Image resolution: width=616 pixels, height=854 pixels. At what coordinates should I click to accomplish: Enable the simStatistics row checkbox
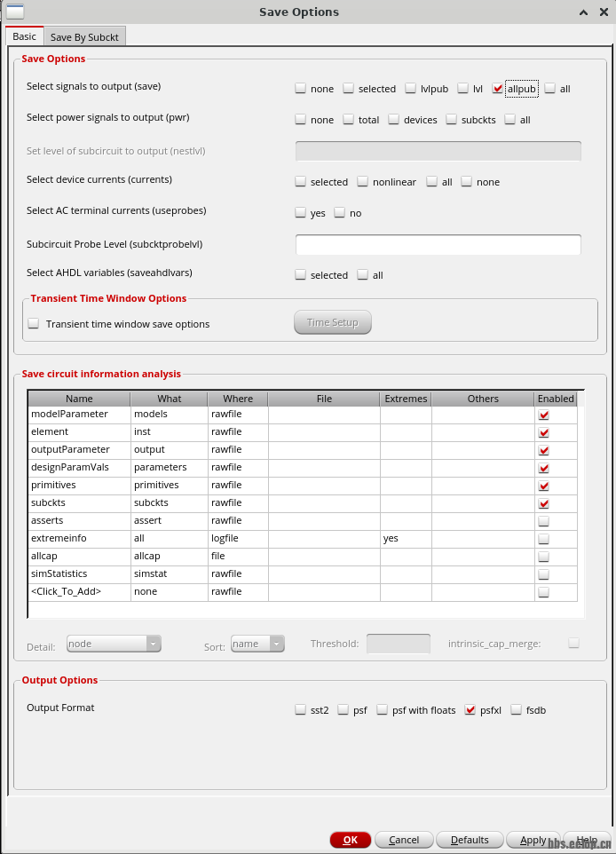(x=543, y=574)
